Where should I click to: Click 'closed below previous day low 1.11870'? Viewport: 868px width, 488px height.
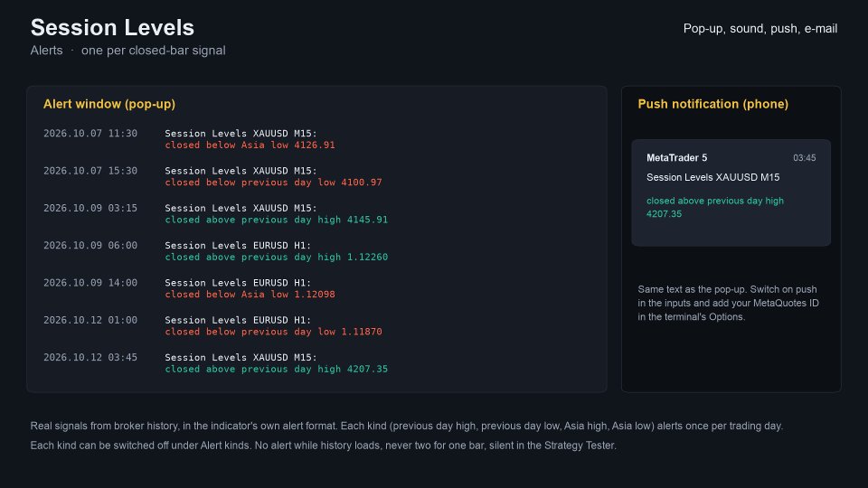click(x=273, y=332)
